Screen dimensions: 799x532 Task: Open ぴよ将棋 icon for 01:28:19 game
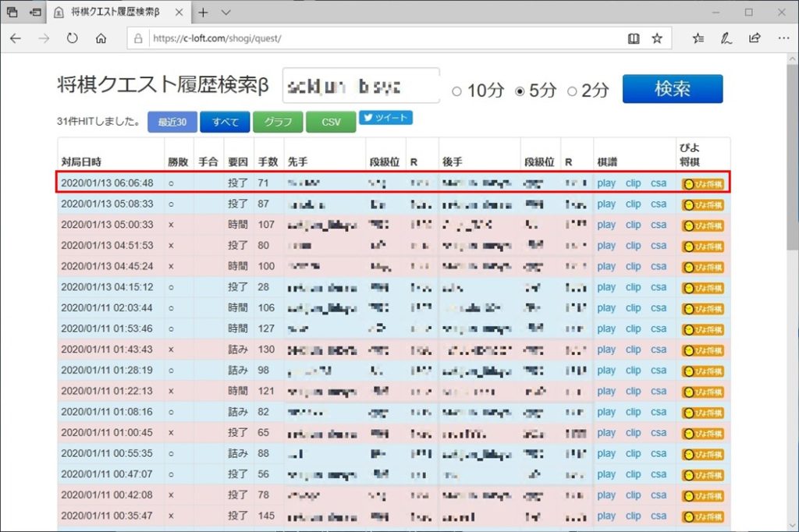(703, 371)
